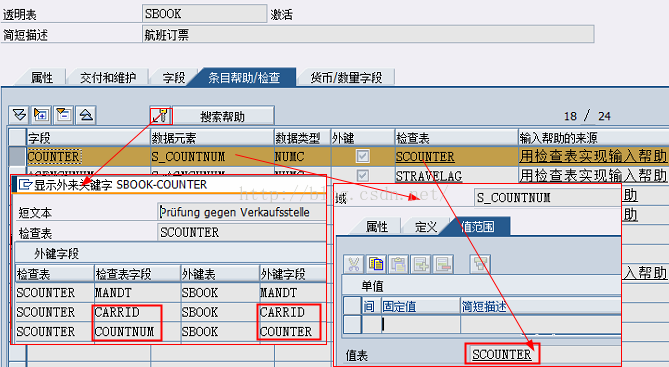The image size is (669, 367).
Task: Click the scissors cut icon in domain panel
Action: [354, 264]
